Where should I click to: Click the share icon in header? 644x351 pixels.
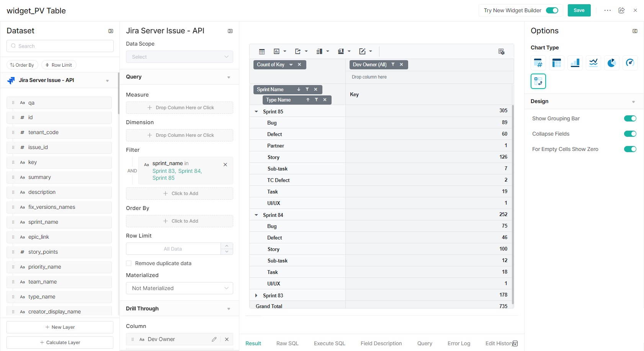point(621,10)
